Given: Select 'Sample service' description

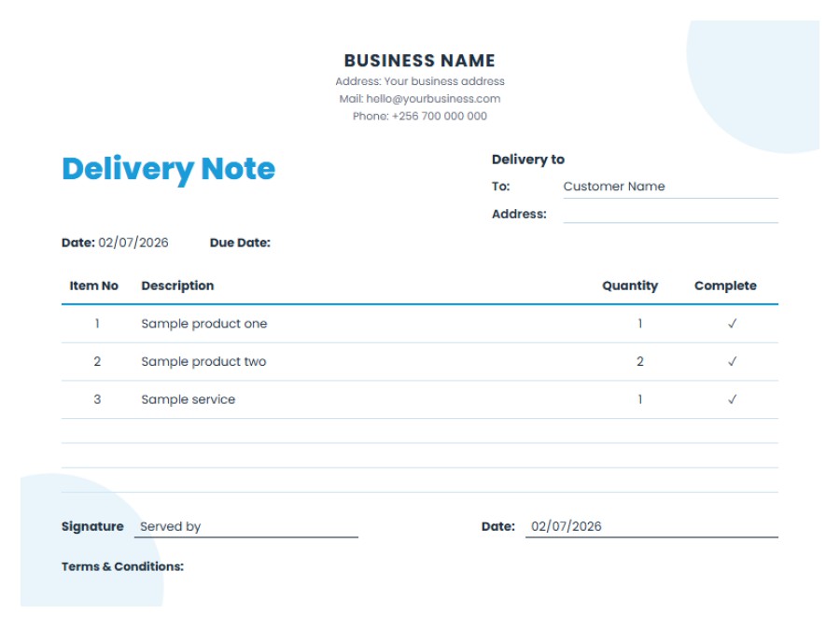Looking at the screenshot, I should coord(188,400).
